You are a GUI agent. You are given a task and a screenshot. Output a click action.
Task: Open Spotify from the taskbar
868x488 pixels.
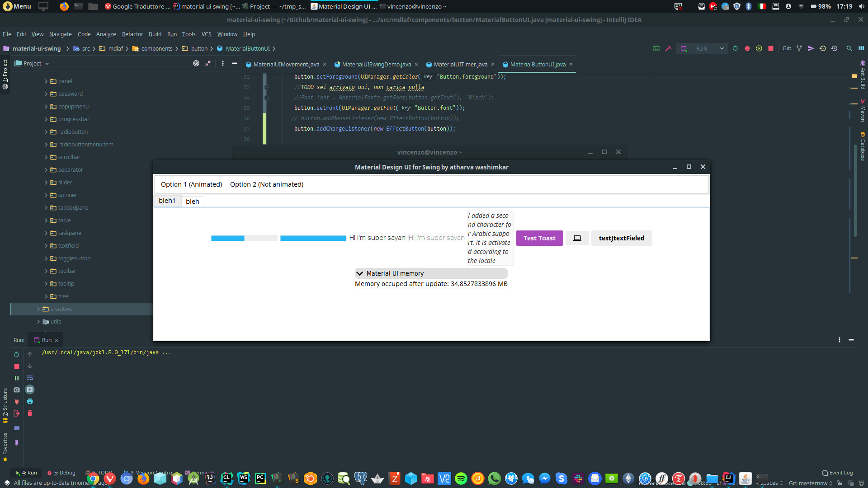(462, 478)
